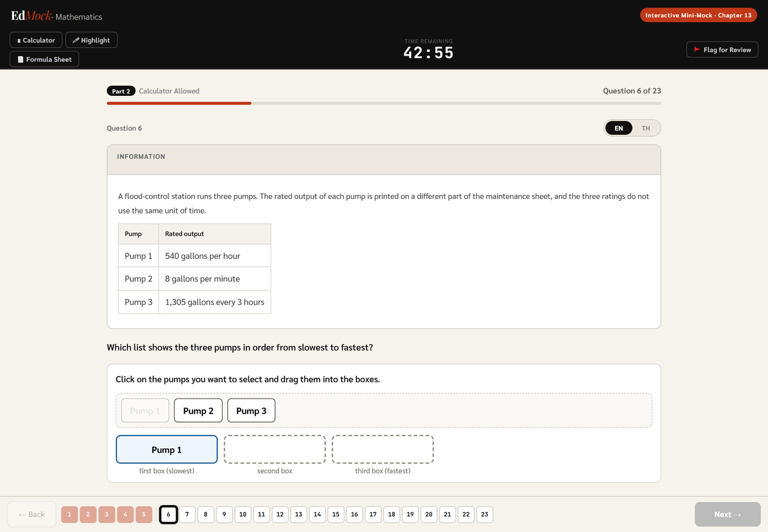Jump to question 11
The width and height of the screenshot is (768, 532).
tap(261, 514)
